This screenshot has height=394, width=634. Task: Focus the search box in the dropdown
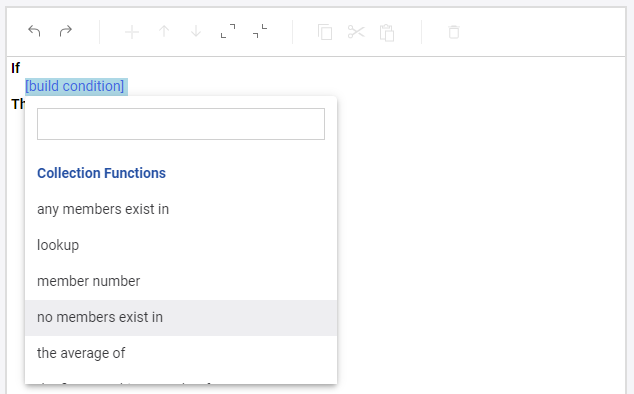pyautogui.click(x=181, y=124)
